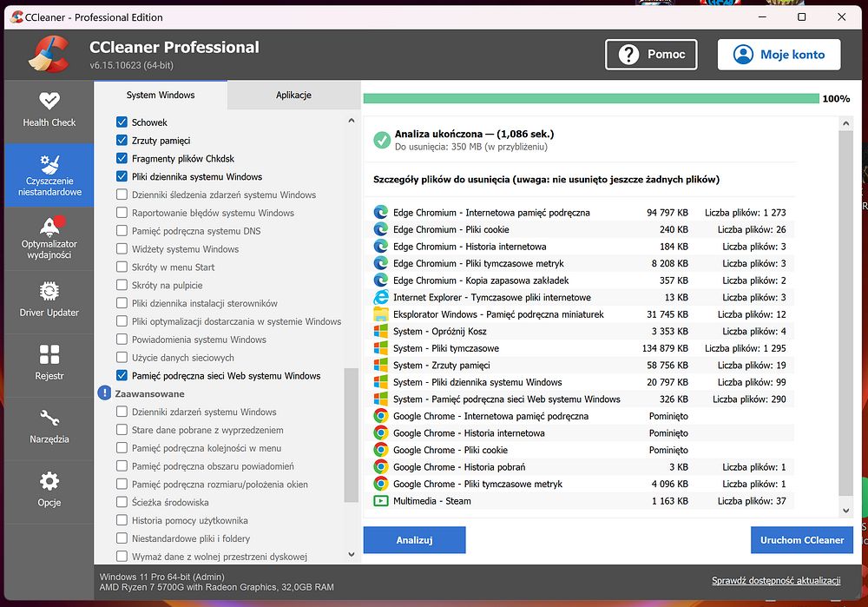The width and height of the screenshot is (868, 607).
Task: Enable Ścieżka środowiska checkbox
Action: click(122, 502)
